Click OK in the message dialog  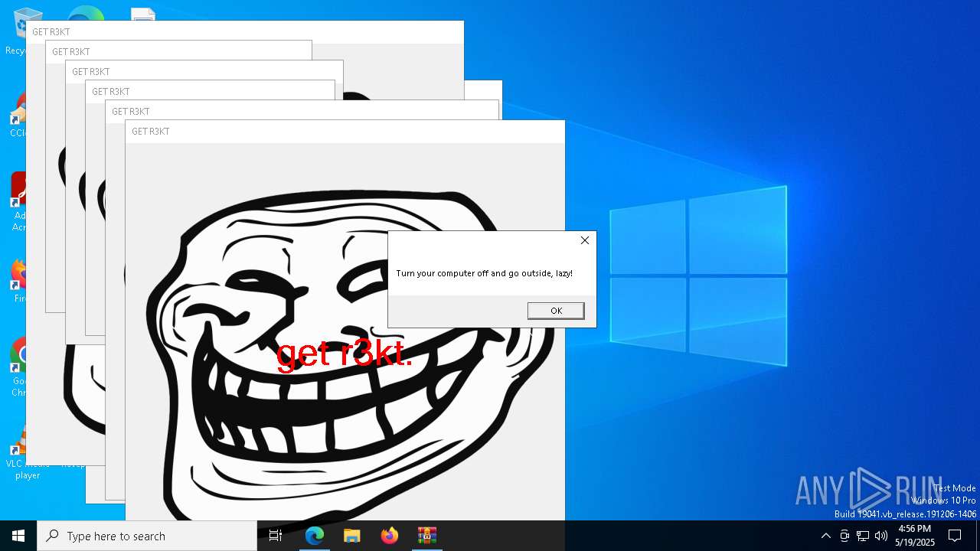pyautogui.click(x=556, y=311)
